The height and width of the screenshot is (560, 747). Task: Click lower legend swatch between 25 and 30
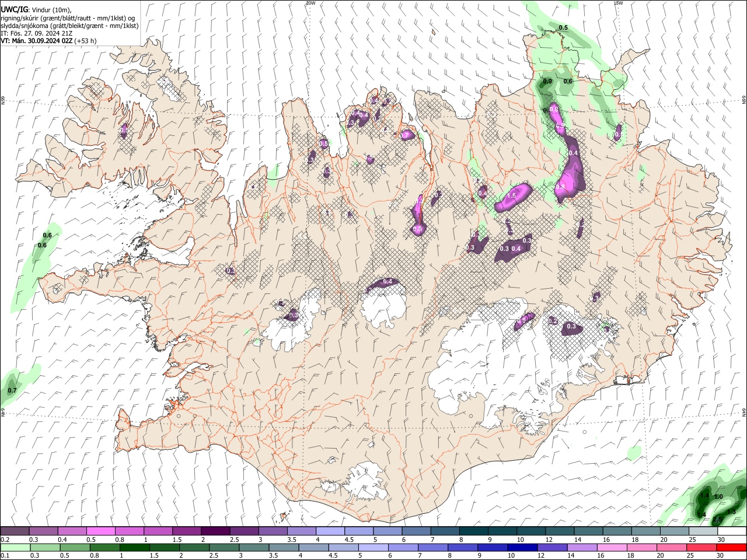701,547
